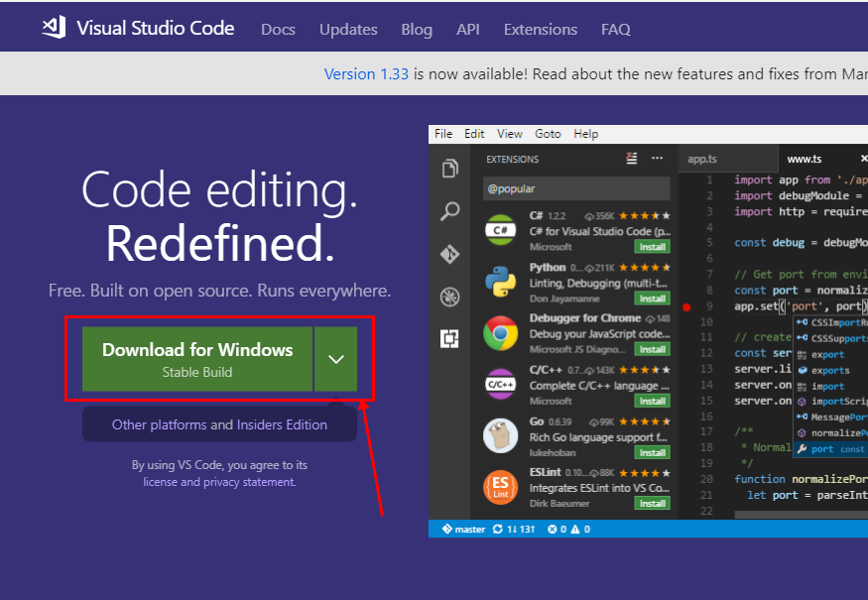This screenshot has height=600, width=868.
Task: Select the exports autocomplete suggestion
Action: point(831,370)
